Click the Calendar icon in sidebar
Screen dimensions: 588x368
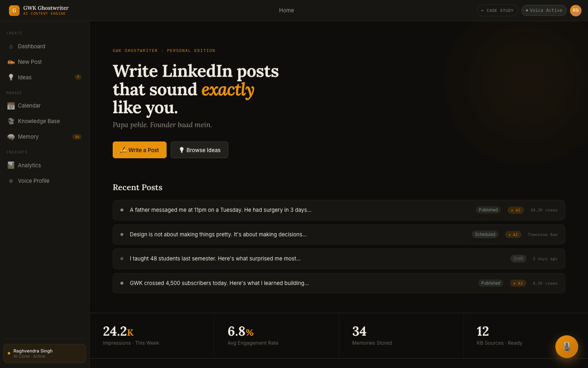coord(11,106)
